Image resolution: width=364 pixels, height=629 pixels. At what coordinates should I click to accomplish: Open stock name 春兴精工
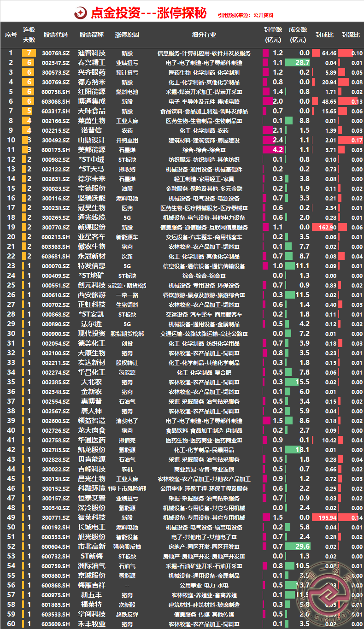pos(92,63)
